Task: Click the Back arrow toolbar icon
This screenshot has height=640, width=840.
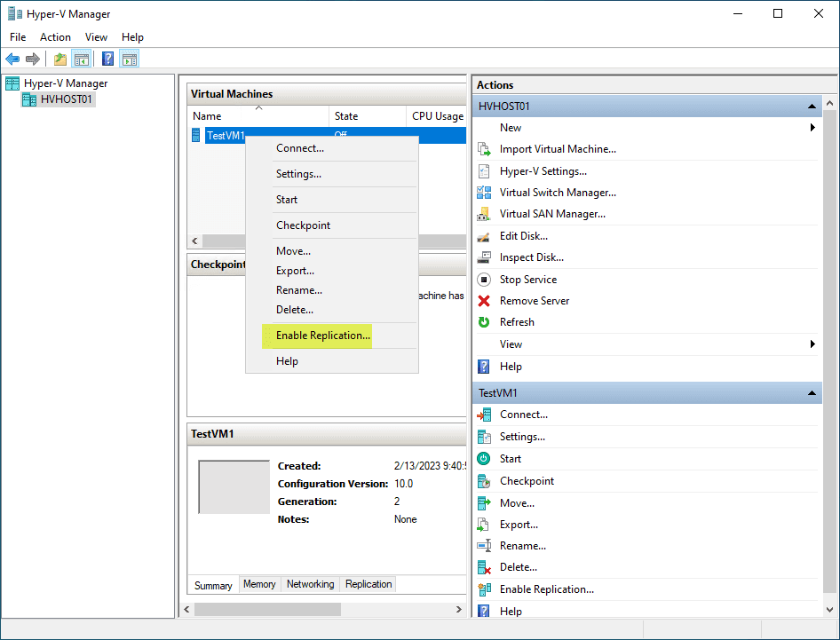Action: 12,59
